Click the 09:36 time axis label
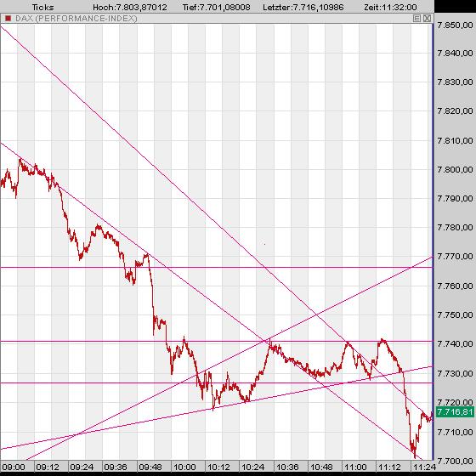 coord(116,467)
